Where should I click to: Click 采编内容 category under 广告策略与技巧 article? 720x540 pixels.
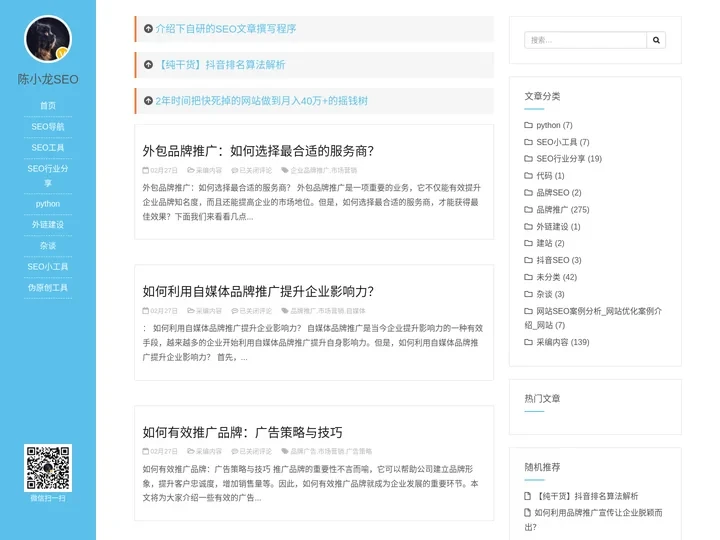pos(208,451)
